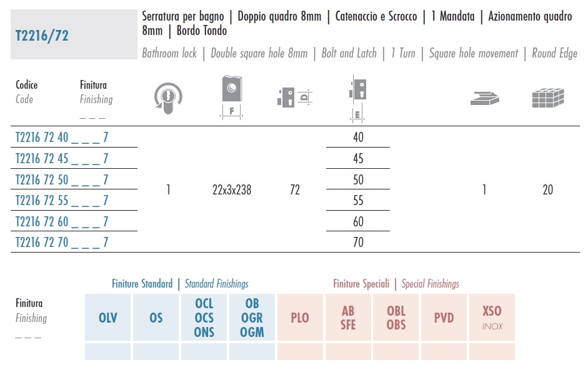The height and width of the screenshot is (367, 588).
Task: Pick the OCL OCS ONS finishing cell
Action: (204, 318)
